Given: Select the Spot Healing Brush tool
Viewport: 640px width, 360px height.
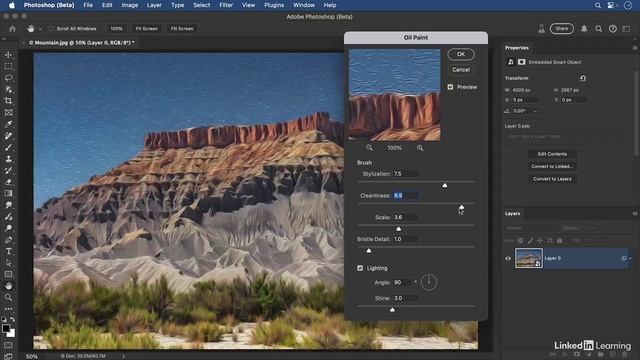Looking at the screenshot, I should click(x=9, y=136).
